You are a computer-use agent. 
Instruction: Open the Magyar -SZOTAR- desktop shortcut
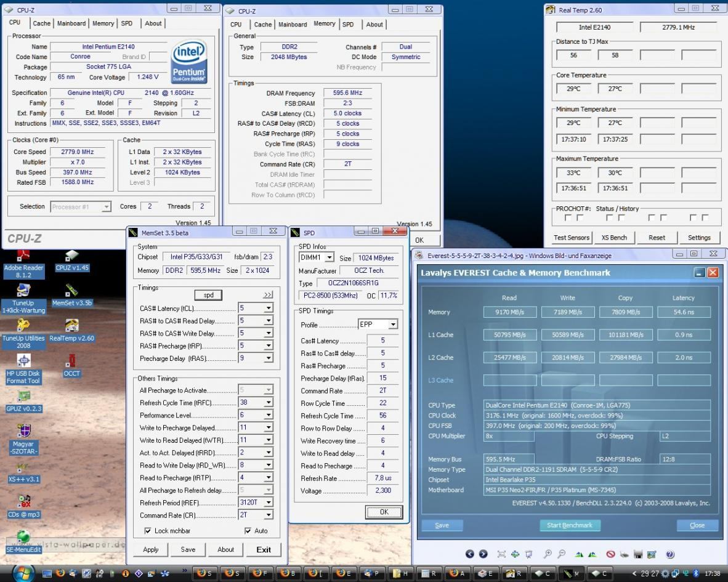tap(23, 440)
